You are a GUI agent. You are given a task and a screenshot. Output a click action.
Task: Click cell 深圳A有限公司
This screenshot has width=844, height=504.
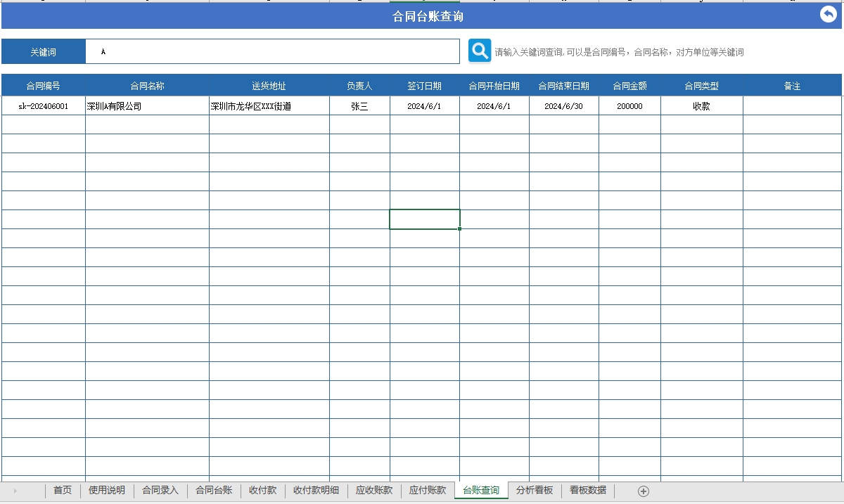(147, 106)
